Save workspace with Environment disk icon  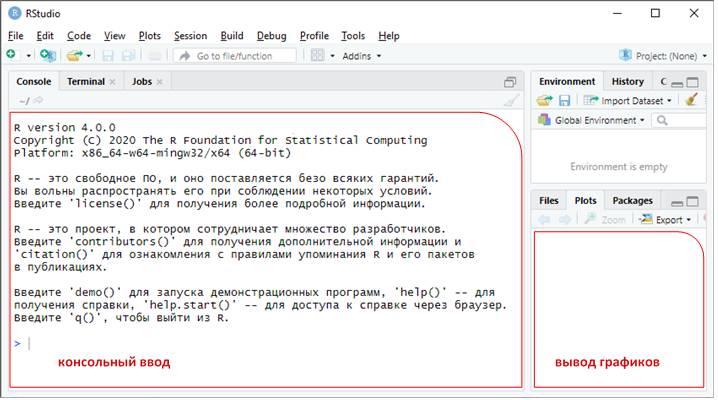564,100
